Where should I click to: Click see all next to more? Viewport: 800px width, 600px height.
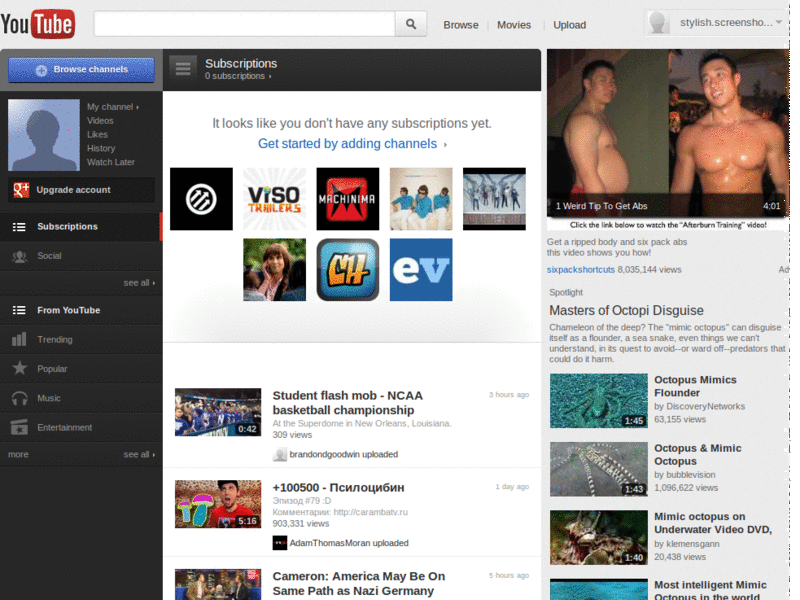point(139,454)
